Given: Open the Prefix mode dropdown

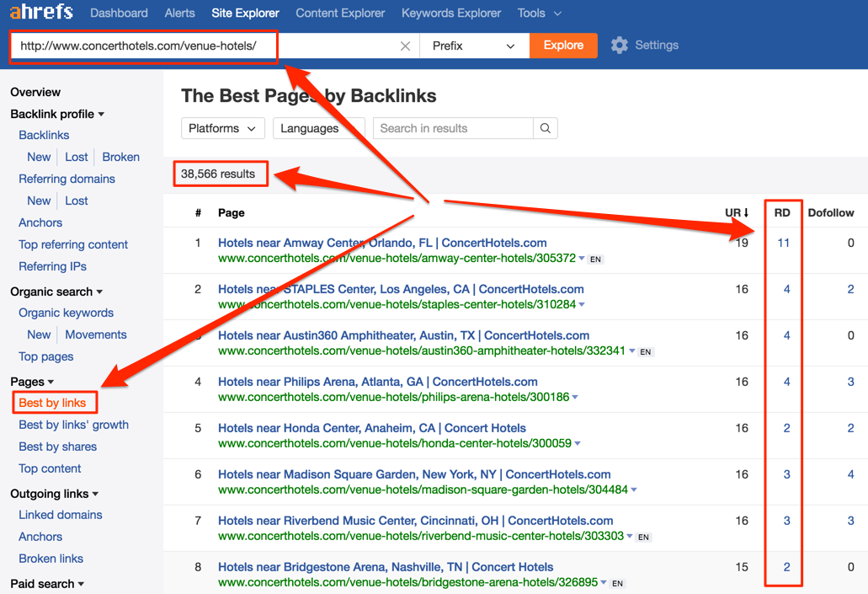Looking at the screenshot, I should tap(474, 45).
